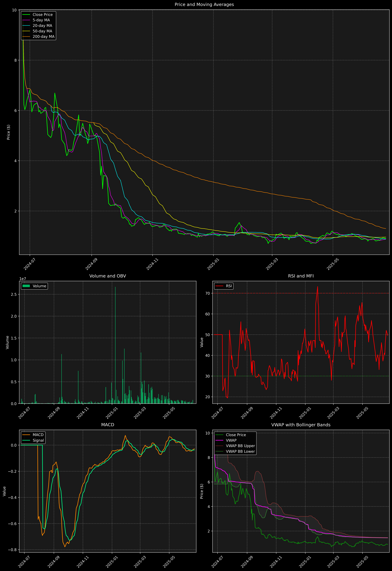
Task: Click the 'VWAP with Bollinger Bands' chart title
Action: [x=301, y=425]
